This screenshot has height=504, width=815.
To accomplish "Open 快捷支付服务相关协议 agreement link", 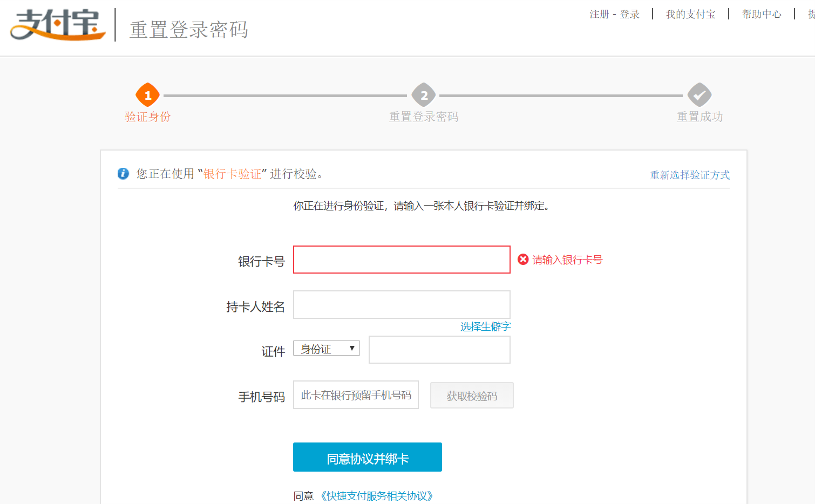I will (377, 496).
